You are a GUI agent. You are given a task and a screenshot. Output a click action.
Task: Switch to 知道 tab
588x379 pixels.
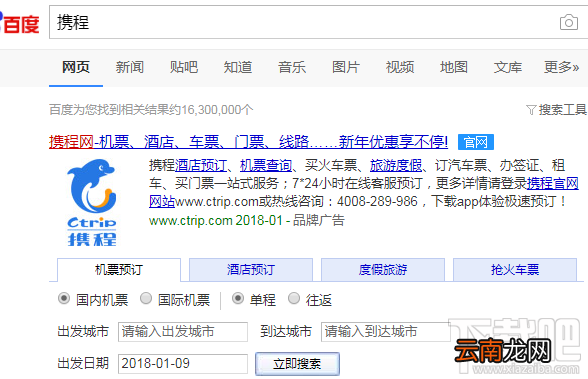pyautogui.click(x=238, y=67)
